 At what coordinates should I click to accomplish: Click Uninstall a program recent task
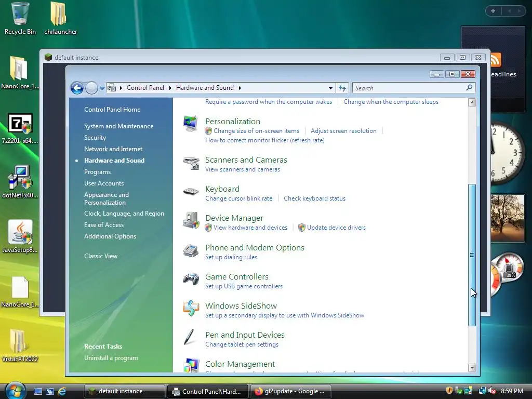coord(111,358)
